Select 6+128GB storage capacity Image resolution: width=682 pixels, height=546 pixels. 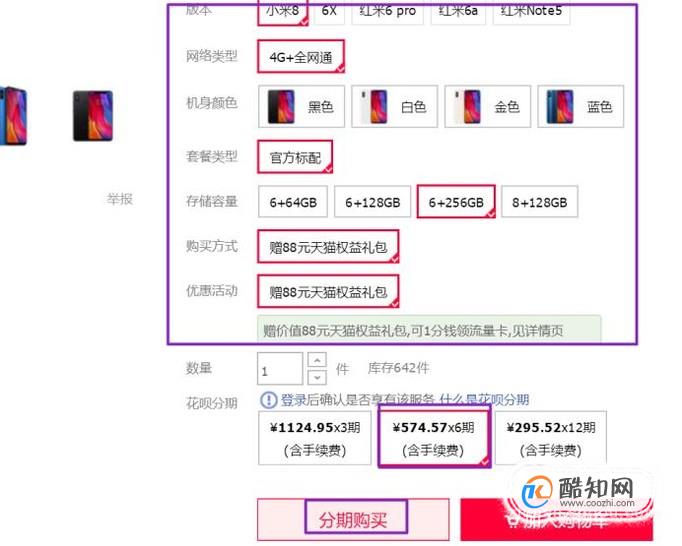pyautogui.click(x=372, y=202)
